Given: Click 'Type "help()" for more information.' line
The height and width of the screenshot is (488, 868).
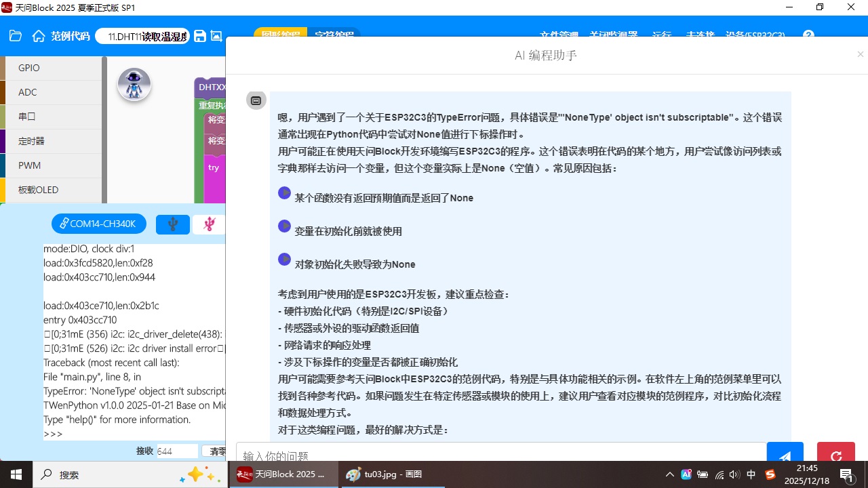Looking at the screenshot, I should tap(117, 420).
